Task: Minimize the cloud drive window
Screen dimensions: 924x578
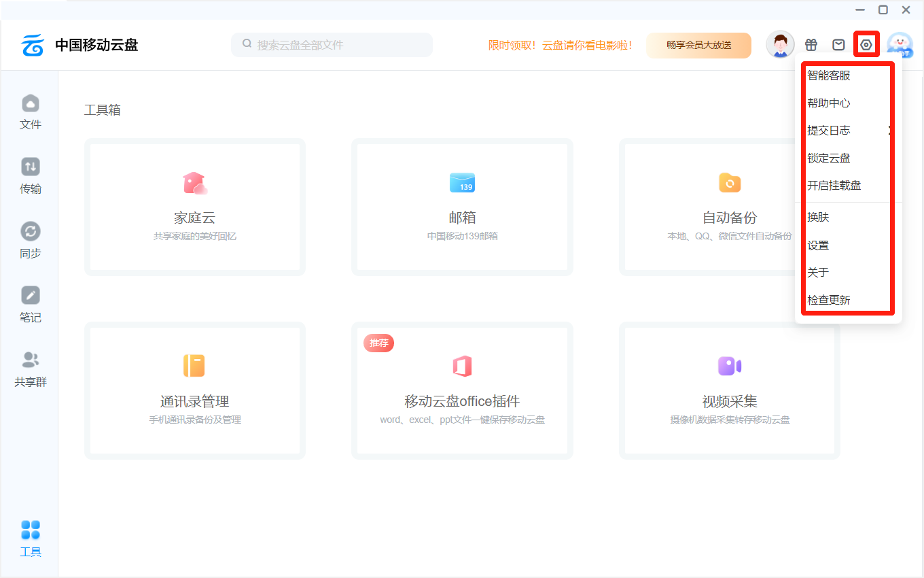Action: [x=860, y=10]
